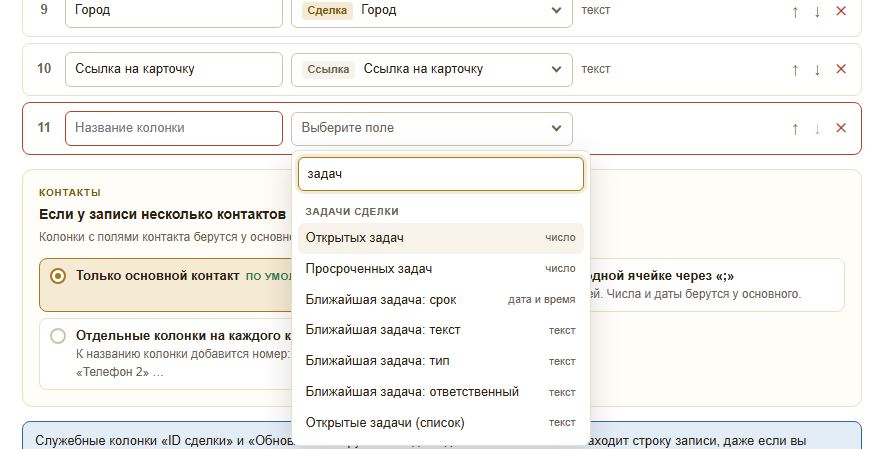Select Ближайшая задача: срок
The width and height of the screenshot is (884, 449).
coord(441,300)
